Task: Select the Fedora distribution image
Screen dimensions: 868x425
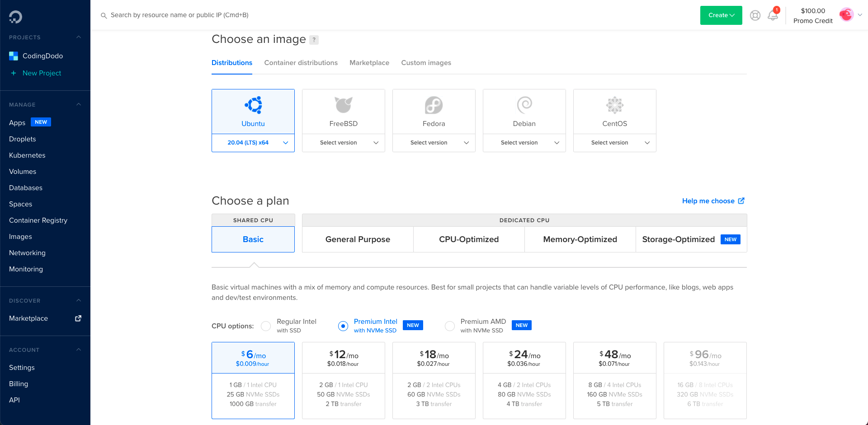Action: [x=434, y=111]
